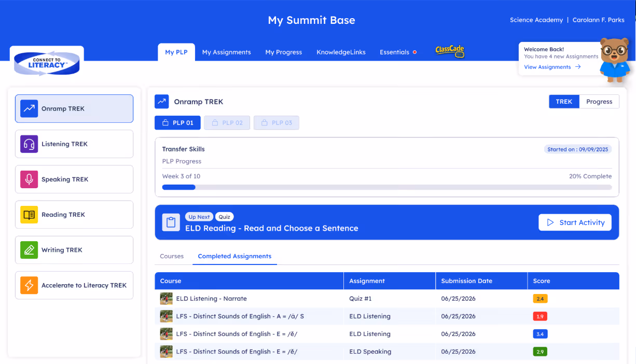Open the Essentials tab
The image size is (636, 364).
[395, 52]
